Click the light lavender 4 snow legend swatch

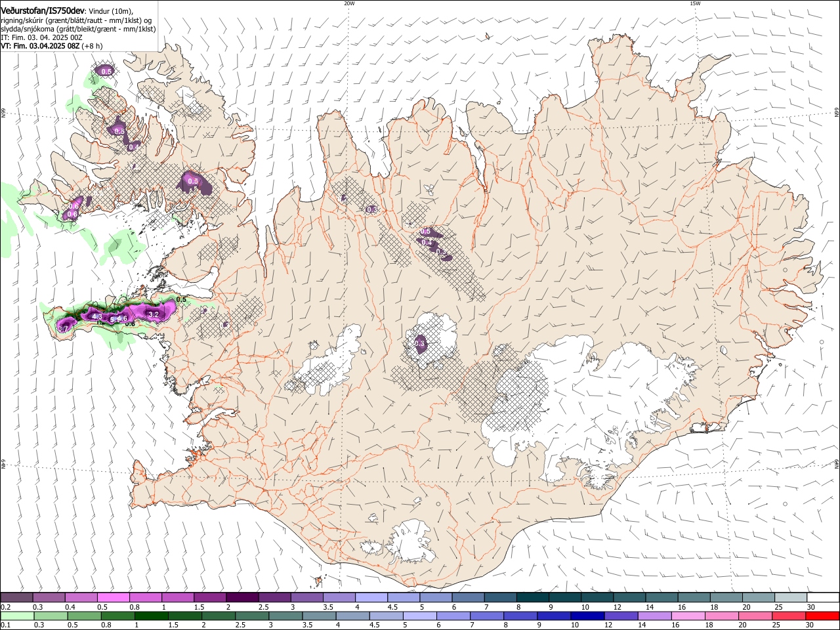coord(370,598)
